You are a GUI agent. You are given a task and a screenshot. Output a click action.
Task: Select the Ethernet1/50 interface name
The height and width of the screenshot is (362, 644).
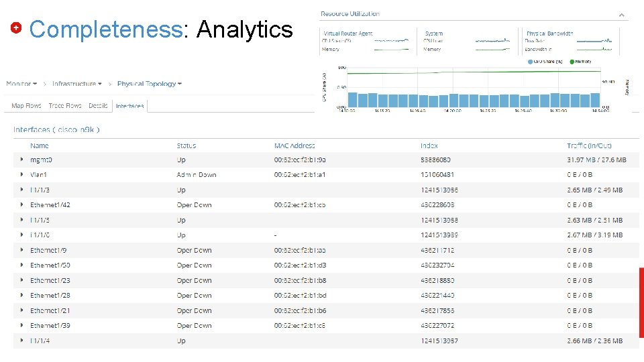click(50, 265)
